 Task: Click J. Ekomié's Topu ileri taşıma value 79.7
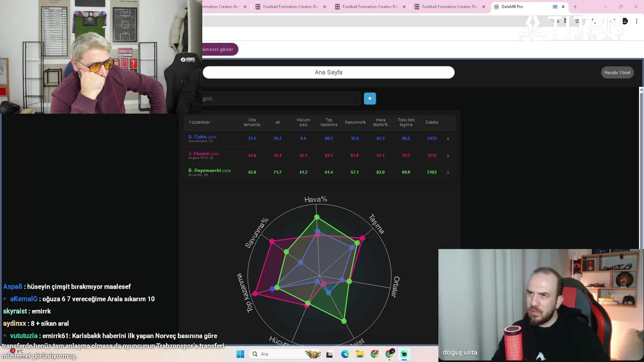point(406,155)
